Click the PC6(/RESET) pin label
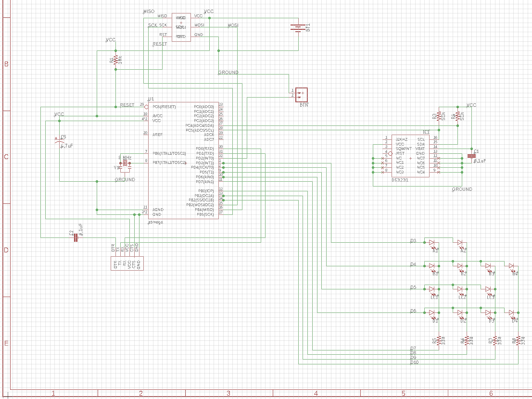Image resolution: width=532 pixels, height=399 pixels. tap(164, 107)
